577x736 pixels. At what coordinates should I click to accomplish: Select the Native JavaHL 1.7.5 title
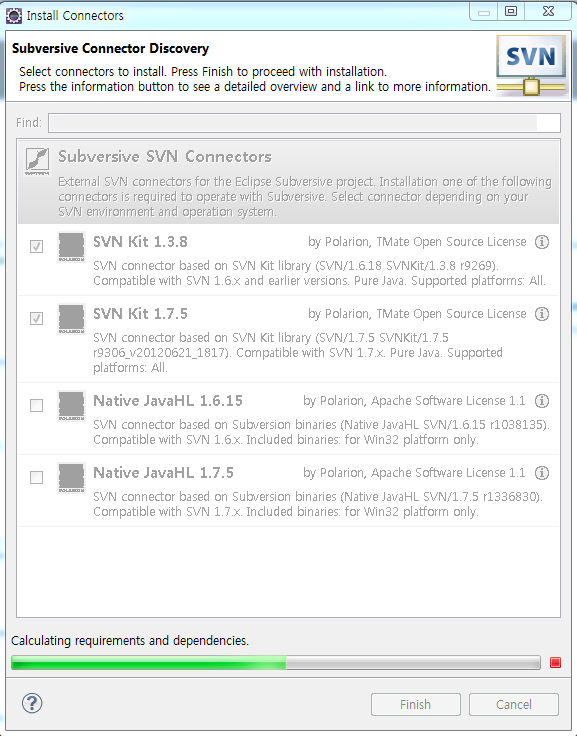click(x=163, y=473)
